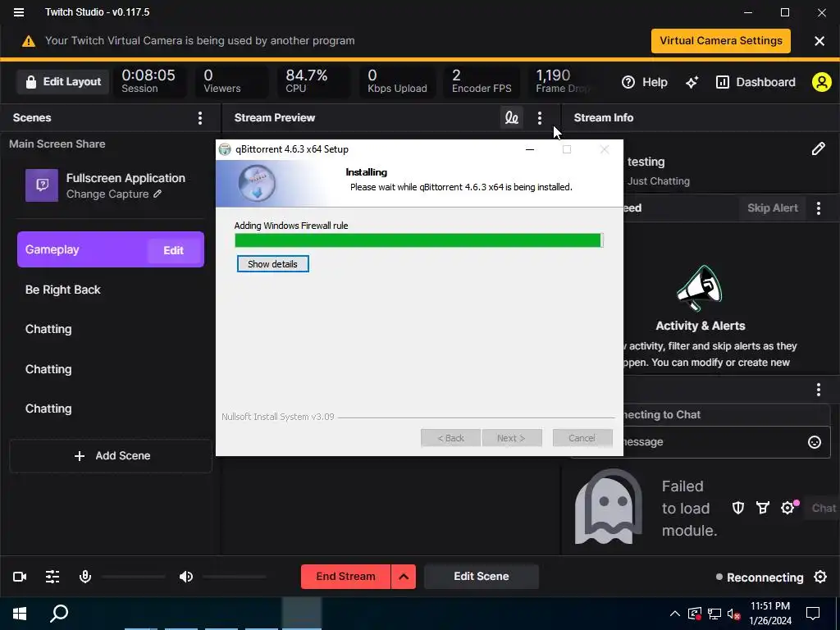Open Stream Preview three-dot menu

pos(540,118)
